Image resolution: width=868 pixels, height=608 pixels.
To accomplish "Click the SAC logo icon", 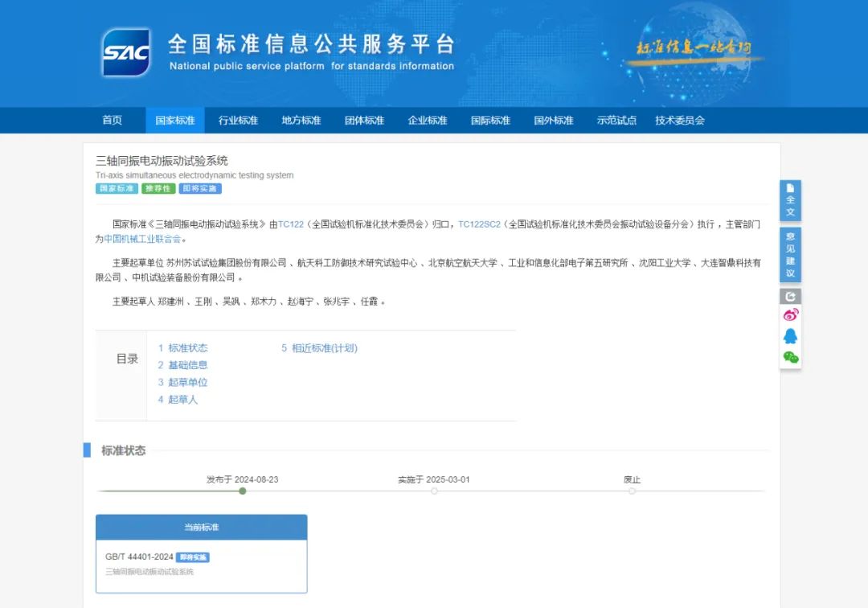I will click(126, 52).
